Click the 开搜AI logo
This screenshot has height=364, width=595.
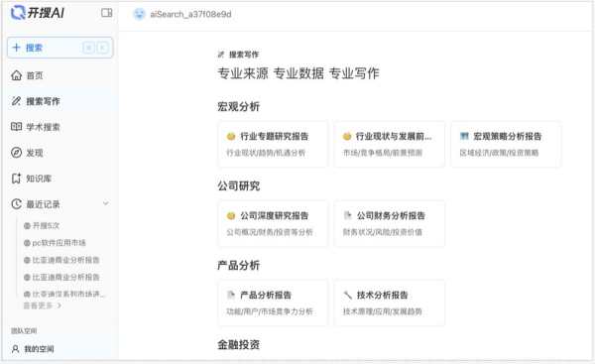(38, 13)
